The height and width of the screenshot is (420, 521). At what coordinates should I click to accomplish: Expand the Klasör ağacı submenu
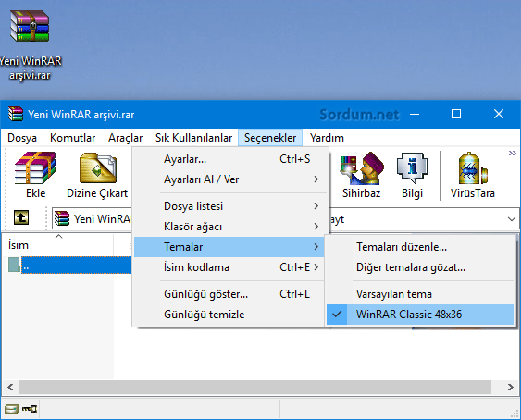(229, 227)
